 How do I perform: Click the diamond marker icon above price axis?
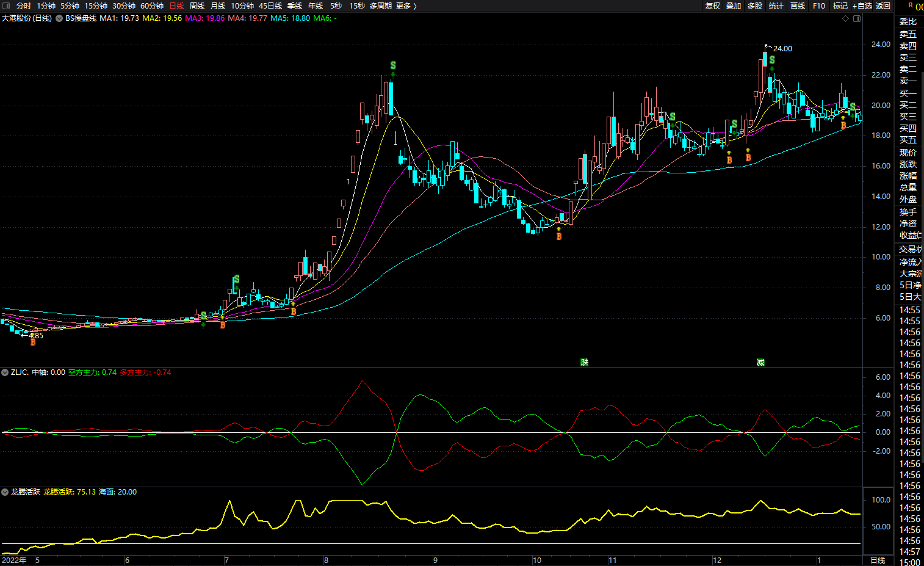(845, 19)
